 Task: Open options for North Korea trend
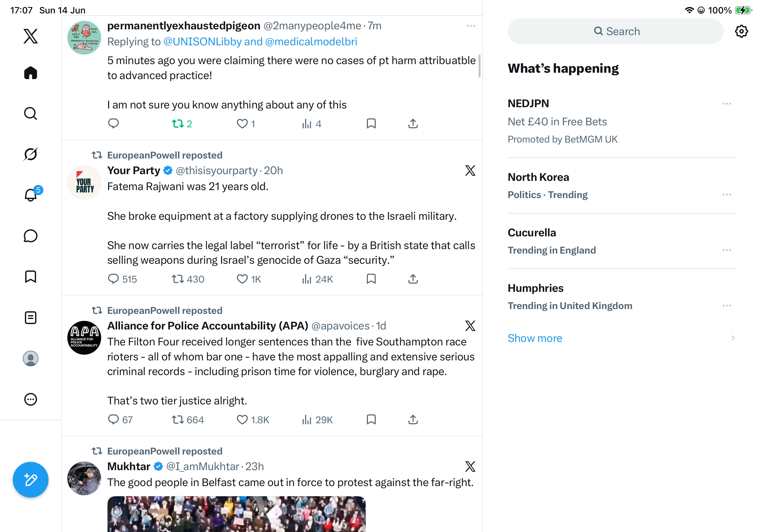727,195
